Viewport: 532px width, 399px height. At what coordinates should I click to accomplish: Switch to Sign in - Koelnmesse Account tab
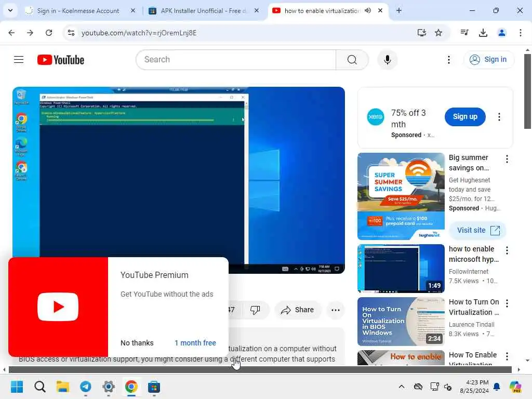click(x=78, y=11)
